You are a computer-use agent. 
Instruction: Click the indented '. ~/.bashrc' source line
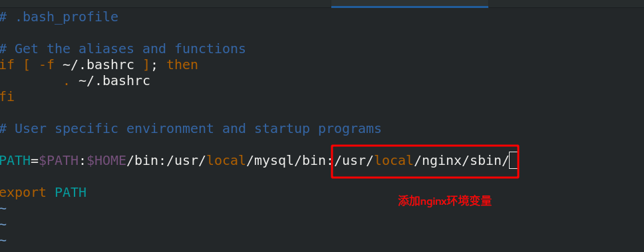pos(107,81)
